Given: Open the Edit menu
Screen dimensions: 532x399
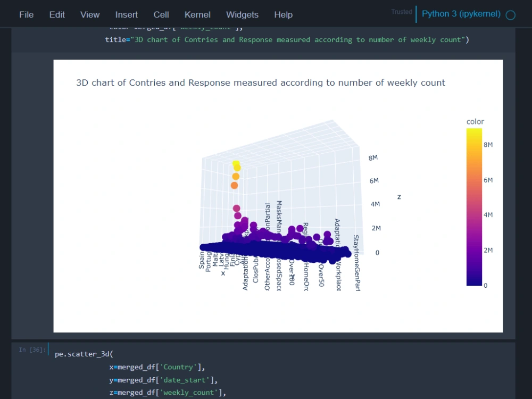Looking at the screenshot, I should tap(56, 15).
